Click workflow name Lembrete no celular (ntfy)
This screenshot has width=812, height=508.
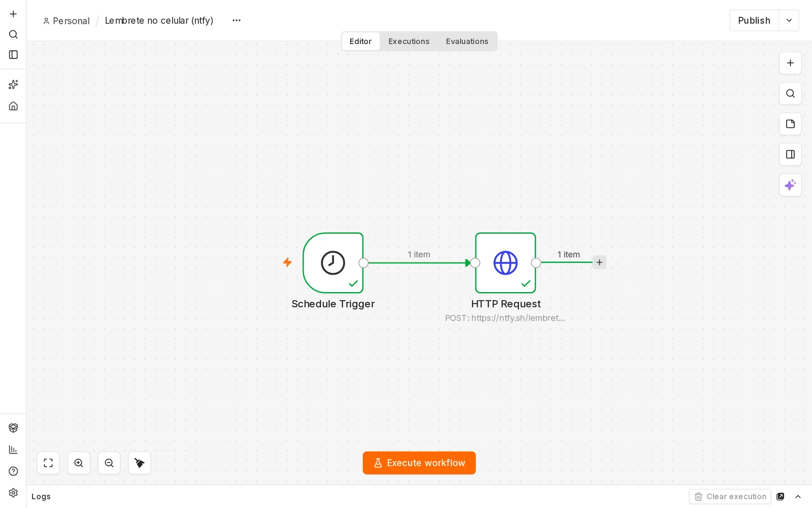[159, 20]
